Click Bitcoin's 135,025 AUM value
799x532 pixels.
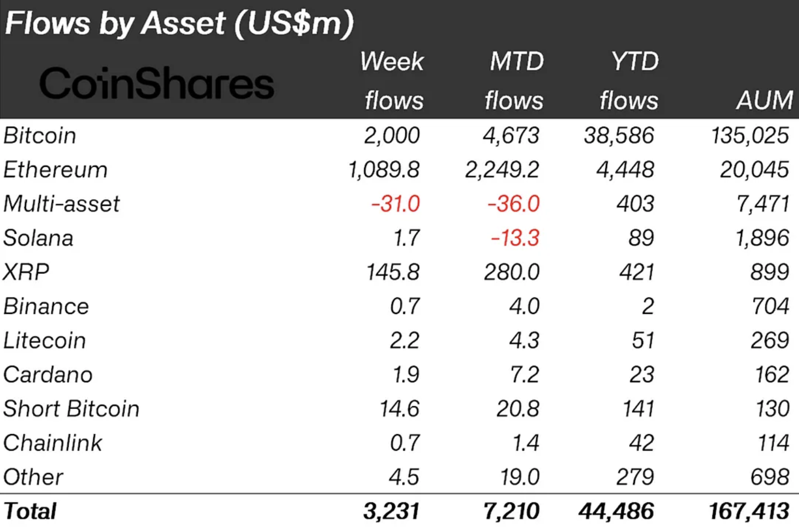[x=750, y=136]
